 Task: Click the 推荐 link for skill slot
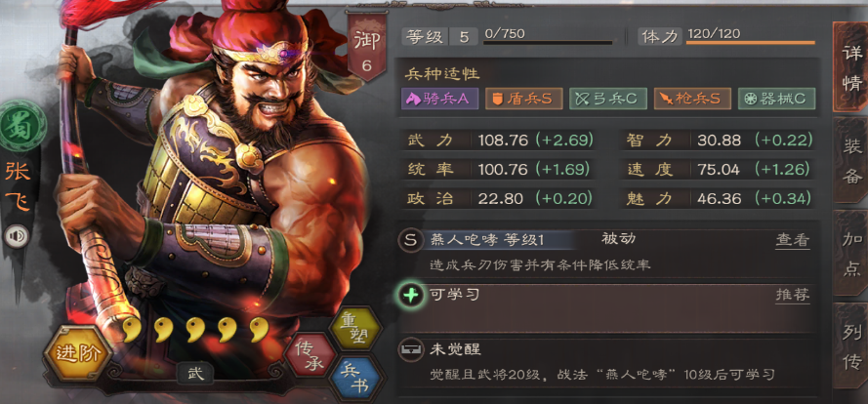click(x=792, y=295)
